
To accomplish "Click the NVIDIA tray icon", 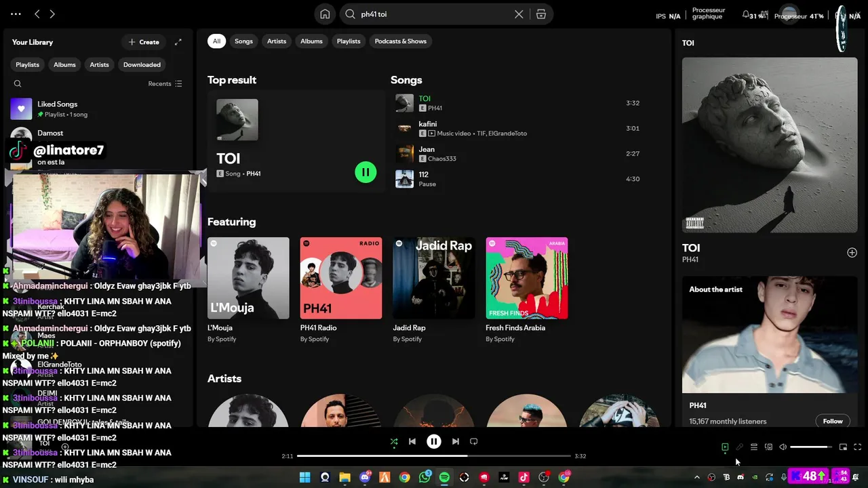I will point(755,477).
